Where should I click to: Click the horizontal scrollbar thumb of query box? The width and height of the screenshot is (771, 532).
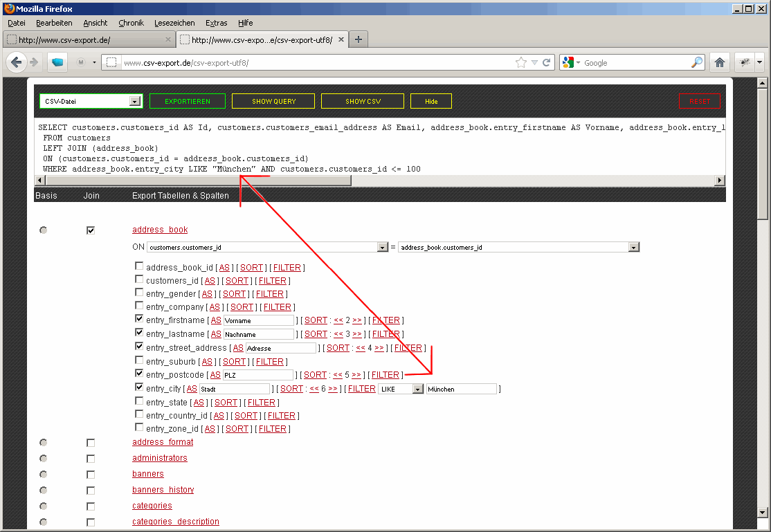tap(198, 181)
